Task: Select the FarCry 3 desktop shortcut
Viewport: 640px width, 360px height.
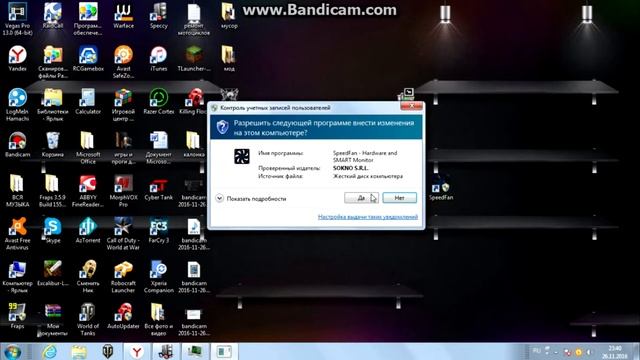Action: coord(158,230)
